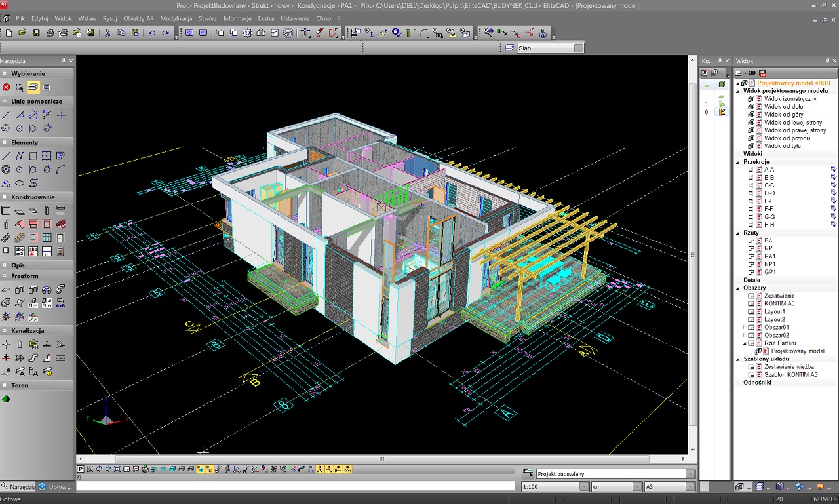Screen dimensions: 839x504
Task: Toggle the checkmark icon beside section A-A
Action: click(x=834, y=170)
